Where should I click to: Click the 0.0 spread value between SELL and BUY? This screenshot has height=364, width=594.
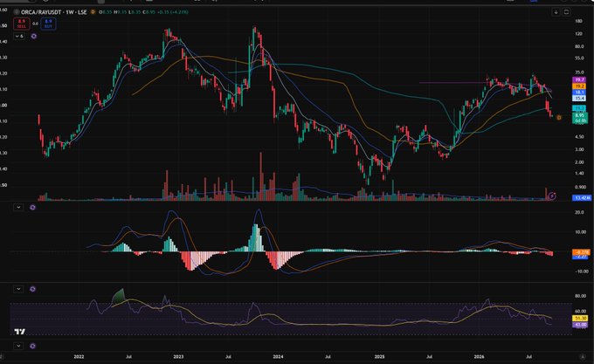(x=35, y=24)
